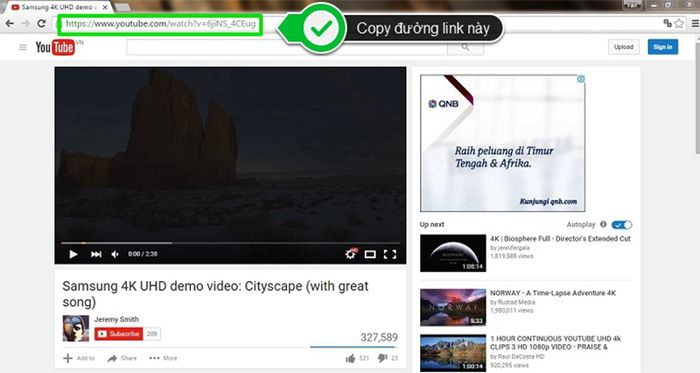Image resolution: width=700 pixels, height=373 pixels.
Task: Bookmark the page with the star icon
Action: pyautogui.click(x=679, y=24)
